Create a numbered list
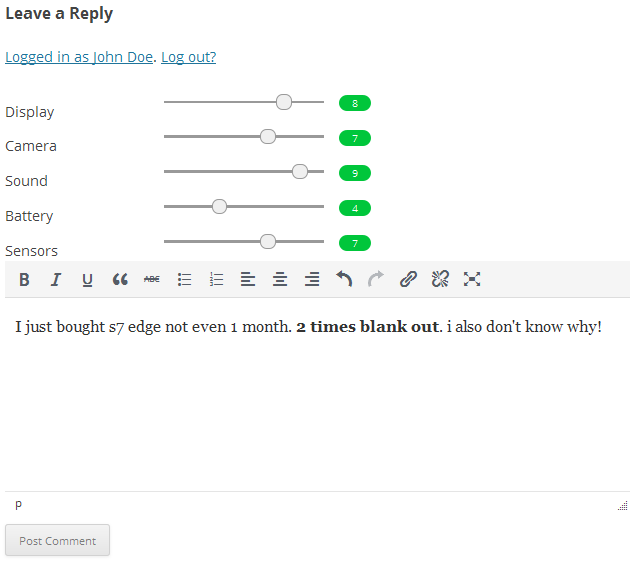640x564 pixels. tap(216, 280)
